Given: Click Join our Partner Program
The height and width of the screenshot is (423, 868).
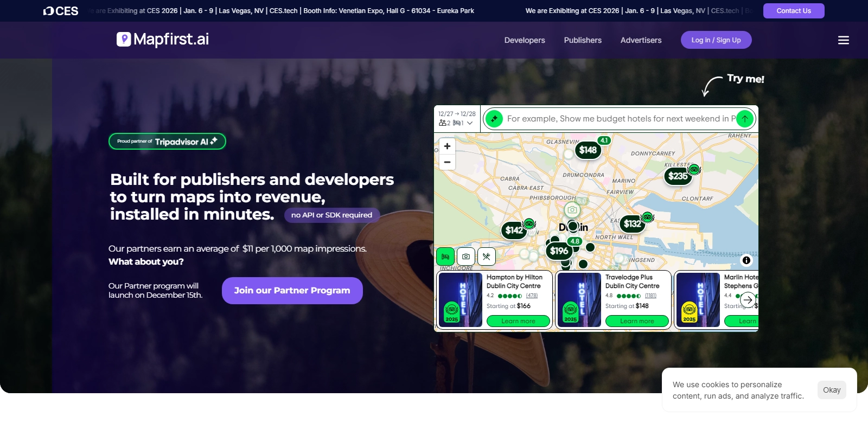Looking at the screenshot, I should [292, 291].
